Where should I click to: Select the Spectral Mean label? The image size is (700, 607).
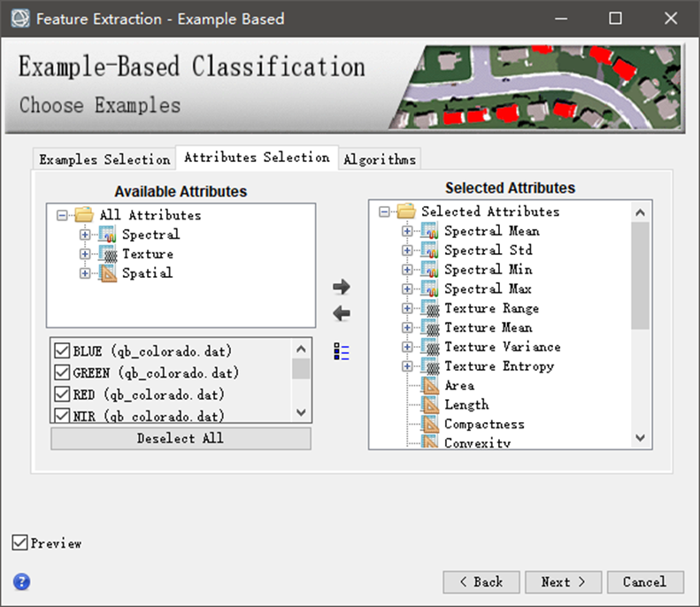(x=492, y=231)
